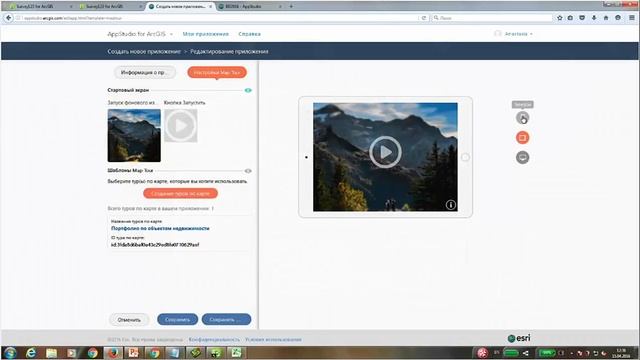Click the Pocket icon in browser toolbar

pos(582,18)
